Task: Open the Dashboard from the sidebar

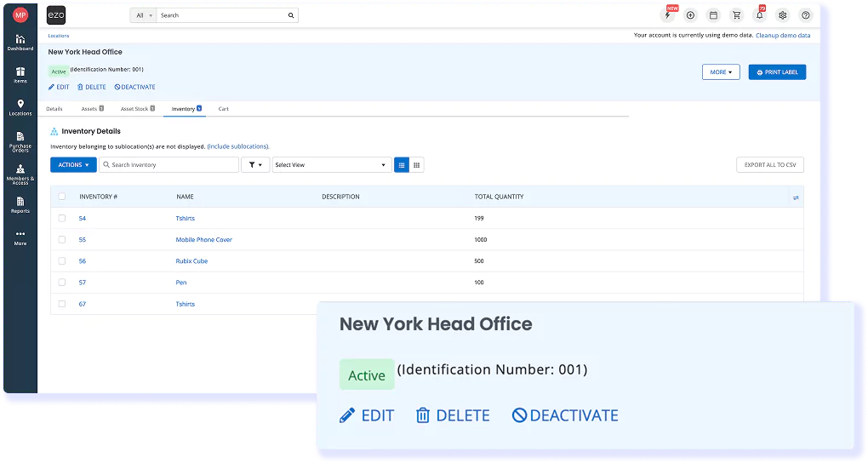Action: pyautogui.click(x=20, y=42)
